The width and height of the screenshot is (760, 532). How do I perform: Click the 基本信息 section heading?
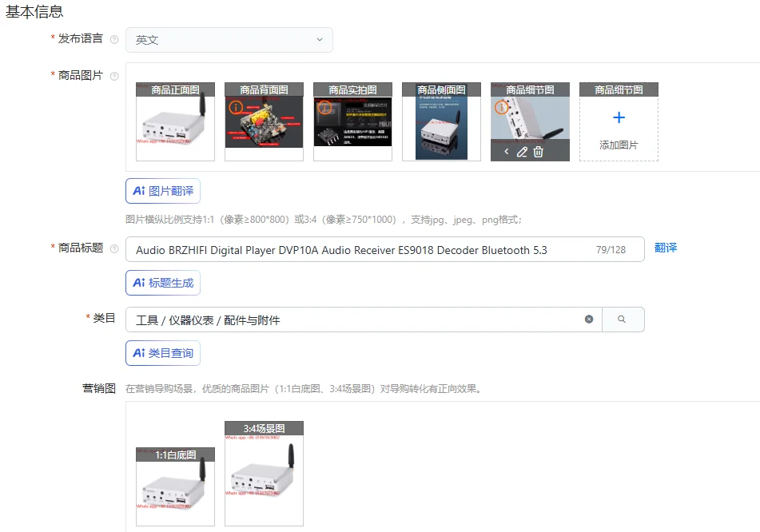(x=34, y=12)
